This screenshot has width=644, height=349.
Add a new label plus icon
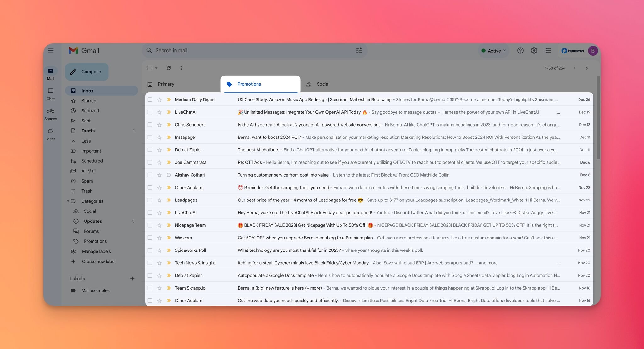point(132,279)
